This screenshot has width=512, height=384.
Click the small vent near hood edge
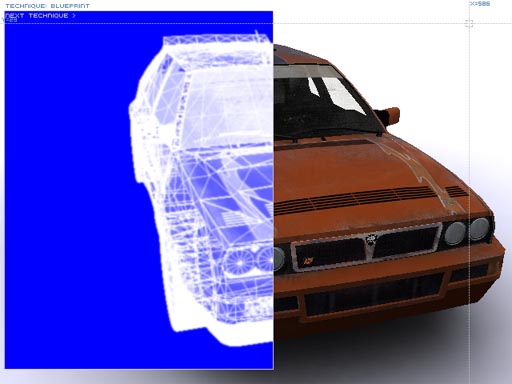[x=455, y=191]
